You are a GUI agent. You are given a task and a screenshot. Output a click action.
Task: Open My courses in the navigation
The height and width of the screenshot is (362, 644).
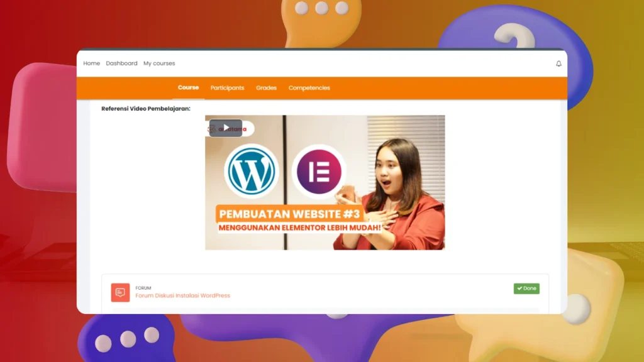click(159, 63)
